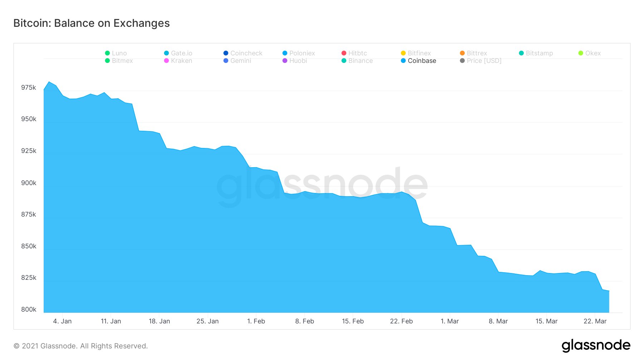Viewport: 644px width, 362px height.
Task: Show the Gemini series in chart
Action: point(237,61)
